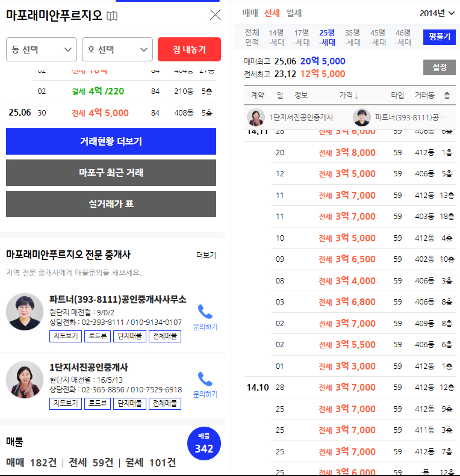Select the 17평 size filter

[302, 37]
